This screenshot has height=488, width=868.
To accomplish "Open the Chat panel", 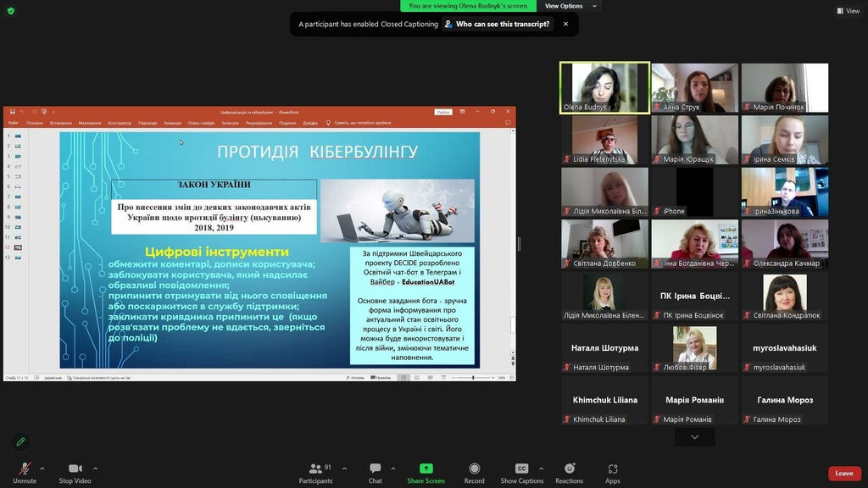I will click(x=375, y=473).
